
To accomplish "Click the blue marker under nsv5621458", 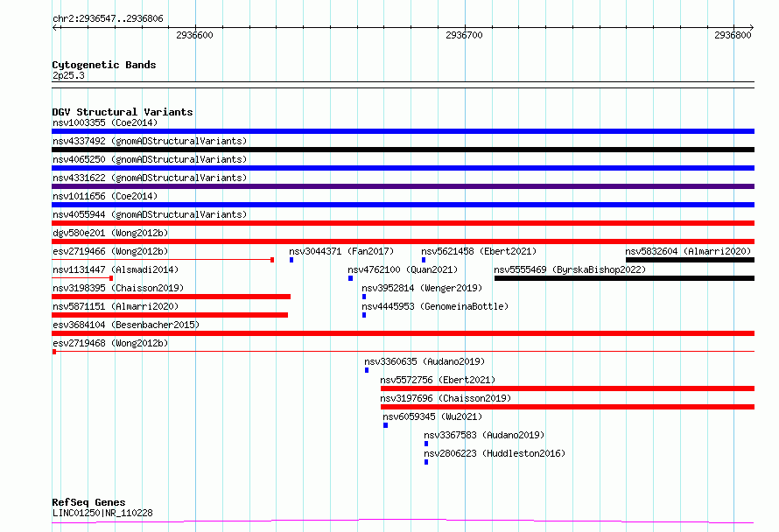I will point(424,260).
